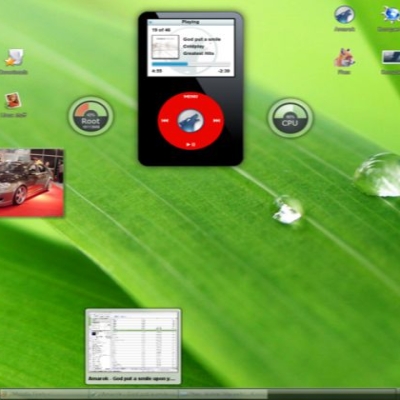Screen dimensions: 400x400
Task: Click the MENU button on iPod wheel
Action: pos(191,97)
